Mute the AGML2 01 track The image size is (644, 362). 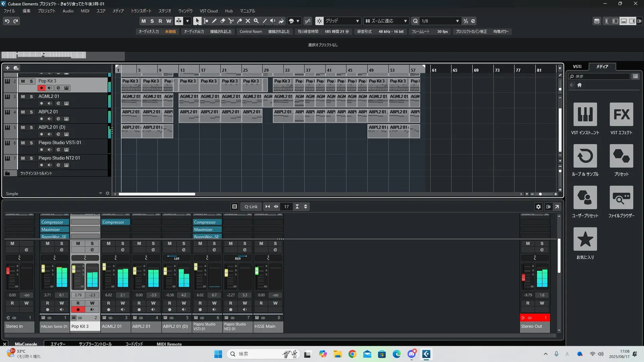click(x=23, y=97)
